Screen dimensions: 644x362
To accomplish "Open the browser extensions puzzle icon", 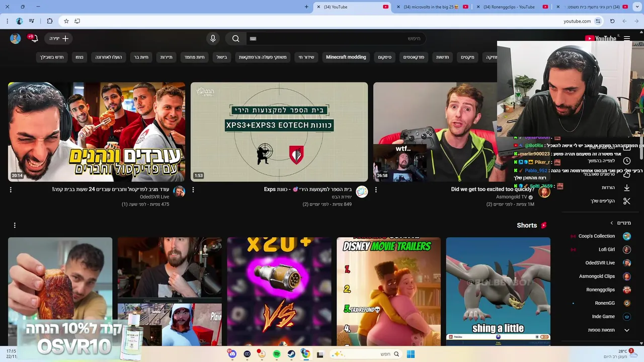I will click(49, 21).
